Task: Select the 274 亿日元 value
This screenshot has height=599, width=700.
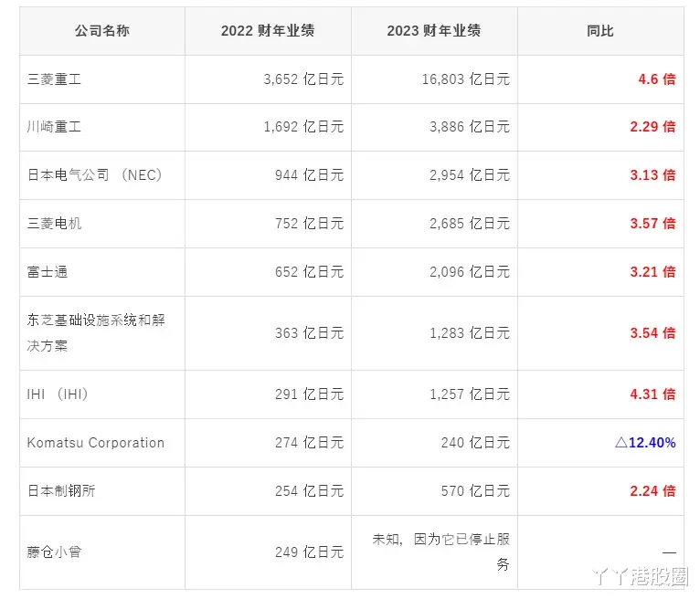Action: (310, 443)
